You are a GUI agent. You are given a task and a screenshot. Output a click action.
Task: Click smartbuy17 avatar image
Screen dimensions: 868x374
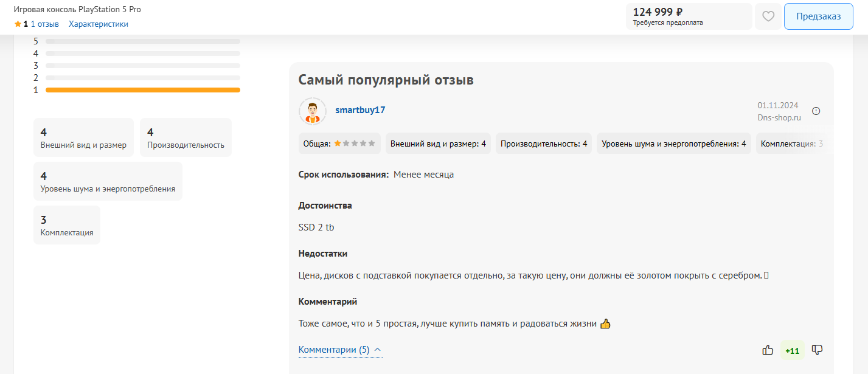pos(313,111)
